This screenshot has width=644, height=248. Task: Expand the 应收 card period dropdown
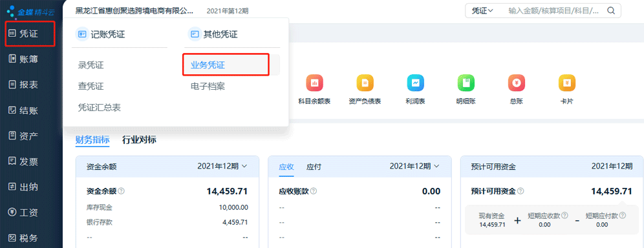tap(414, 166)
